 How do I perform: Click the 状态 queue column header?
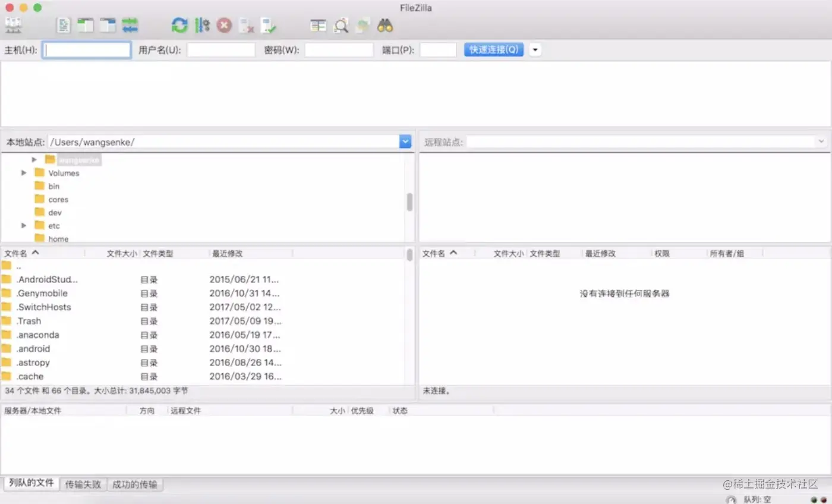click(441, 411)
